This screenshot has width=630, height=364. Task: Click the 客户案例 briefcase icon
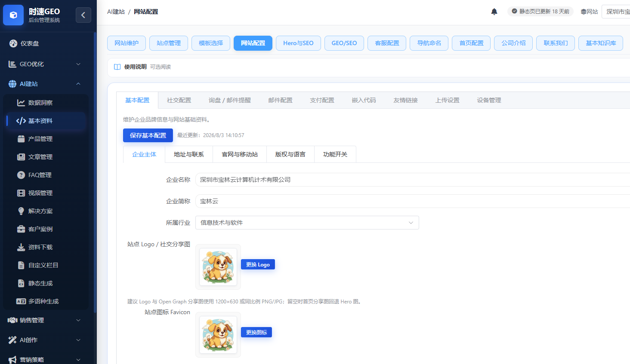tap(21, 229)
